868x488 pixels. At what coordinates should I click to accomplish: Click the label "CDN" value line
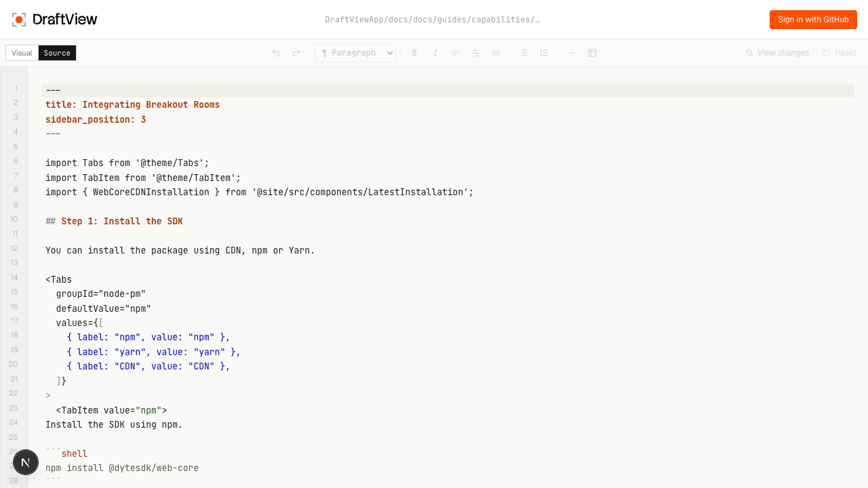(149, 367)
